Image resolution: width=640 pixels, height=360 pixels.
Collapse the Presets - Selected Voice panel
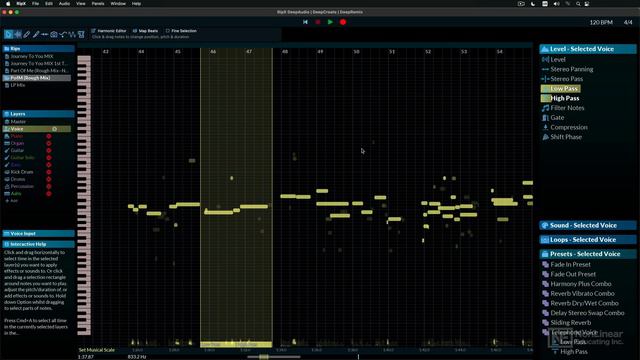coord(588,254)
